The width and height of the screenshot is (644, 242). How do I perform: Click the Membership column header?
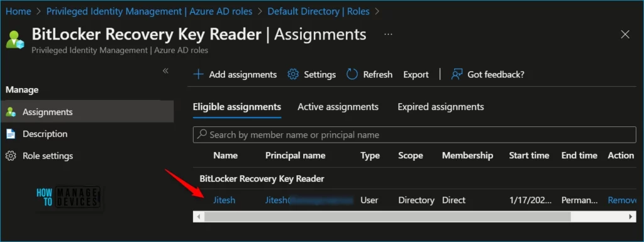467,155
